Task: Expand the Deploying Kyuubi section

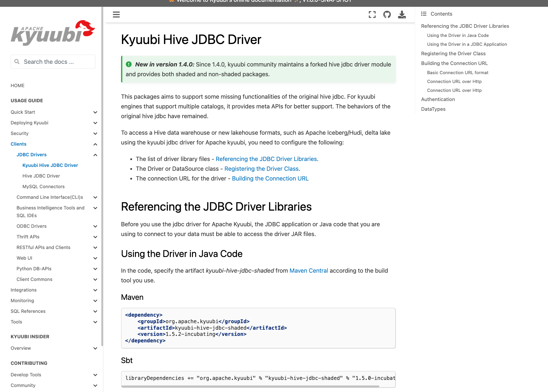Action: [x=95, y=123]
